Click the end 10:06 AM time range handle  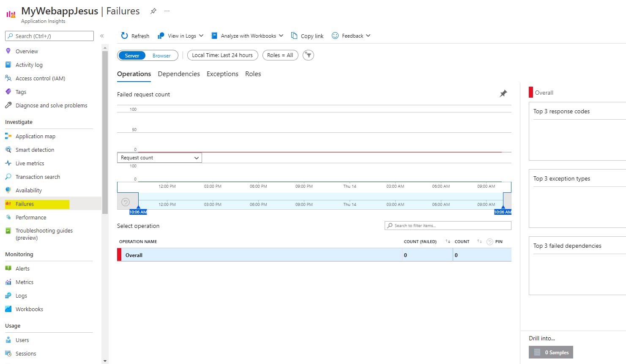coord(503,212)
